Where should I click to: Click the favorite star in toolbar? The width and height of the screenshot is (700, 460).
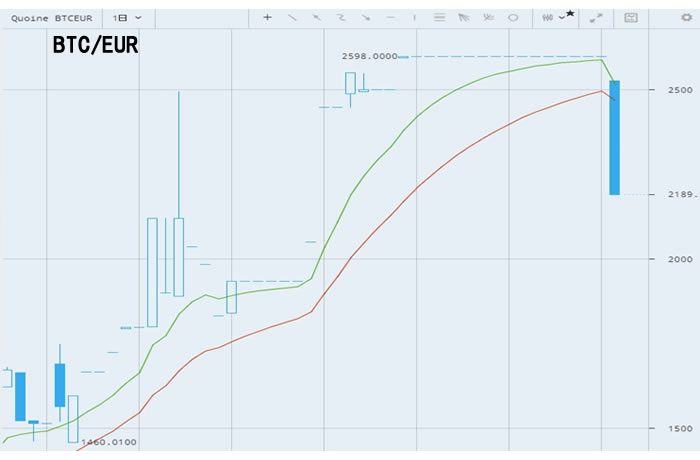[570, 13]
